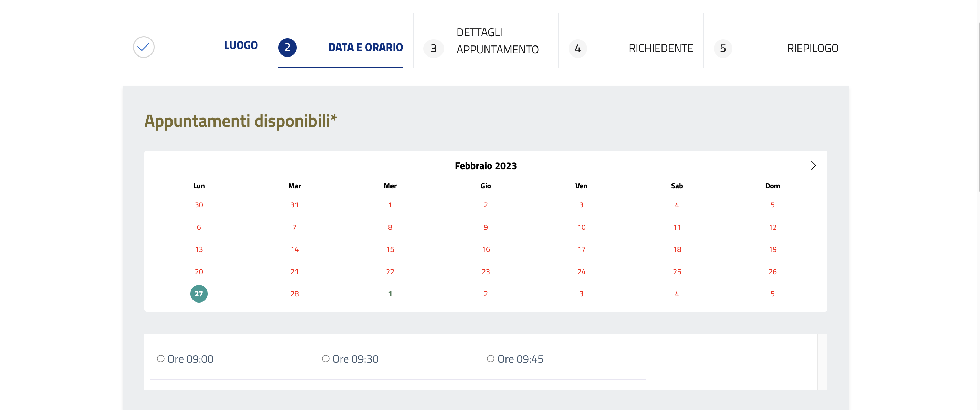
Task: Click the Febbraio 2023 month title
Action: (x=486, y=166)
